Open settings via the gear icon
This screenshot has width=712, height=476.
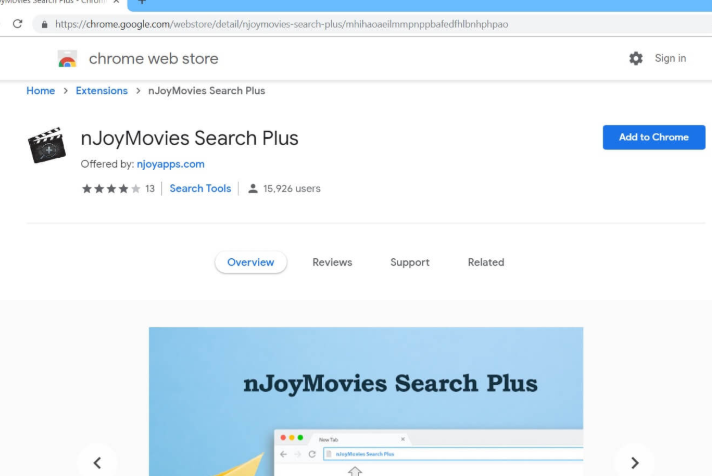[636, 59]
